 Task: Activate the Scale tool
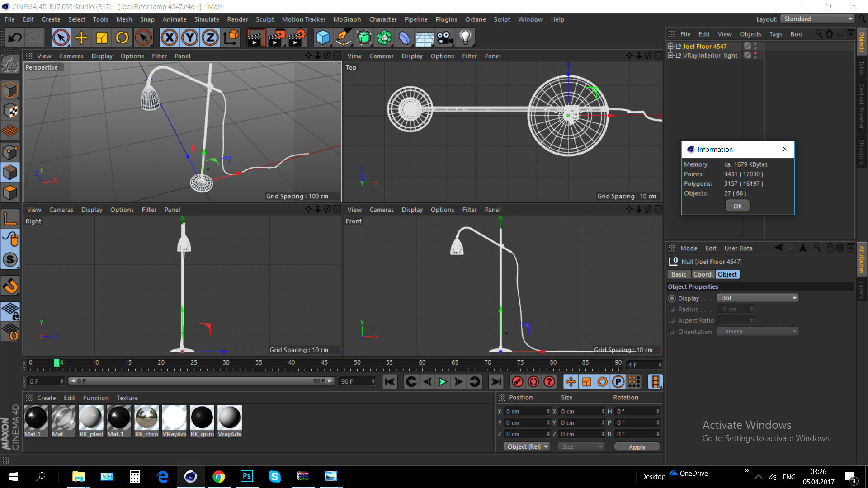102,38
